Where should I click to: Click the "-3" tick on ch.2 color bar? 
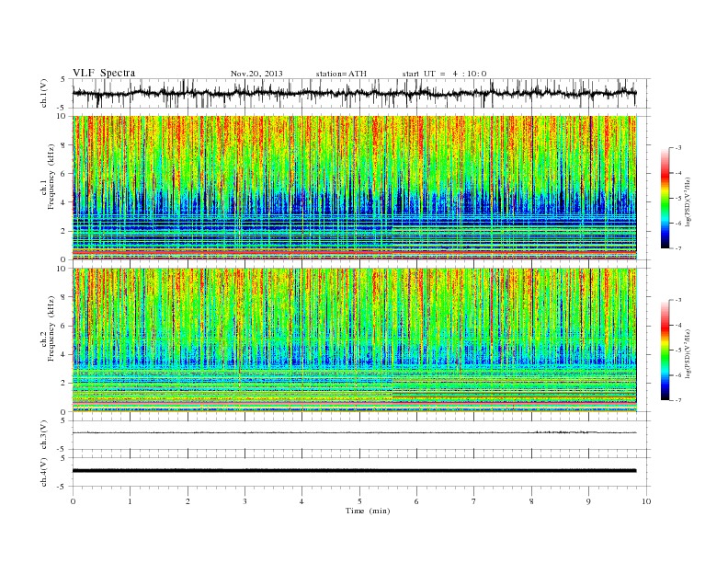click(x=678, y=300)
